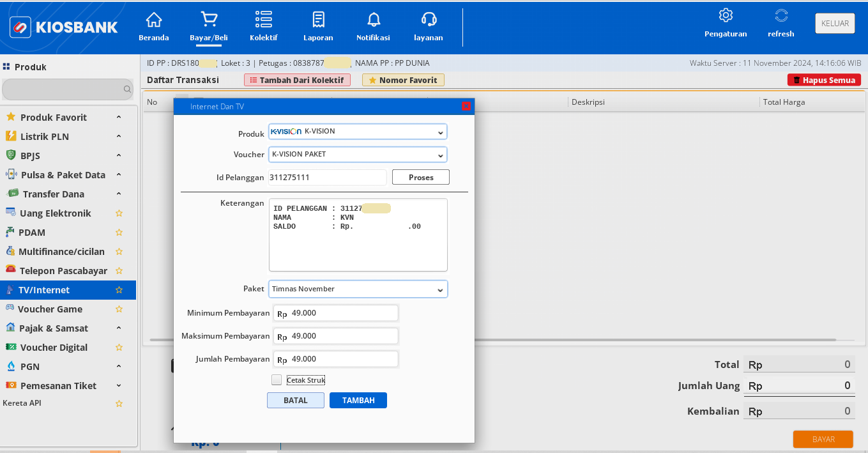
Task: Toggle the Cetak Struk checkbox
Action: tap(277, 380)
